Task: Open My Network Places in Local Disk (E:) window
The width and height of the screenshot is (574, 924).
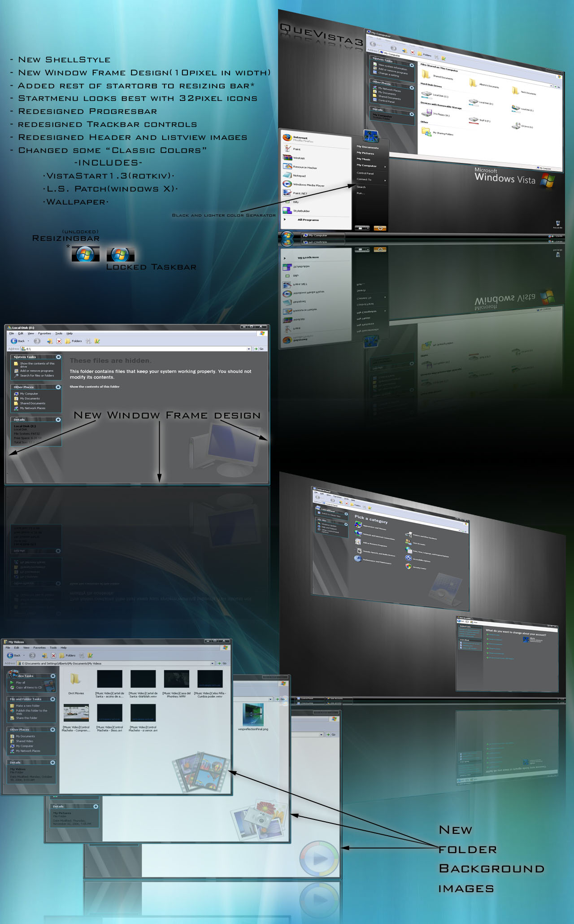Action: click(30, 409)
